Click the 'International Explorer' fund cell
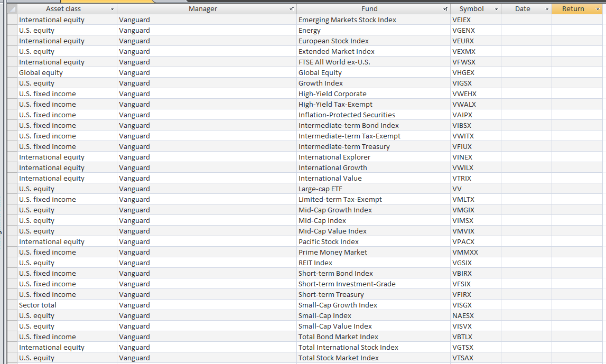Image resolution: width=606 pixels, height=364 pixels. [x=374, y=157]
